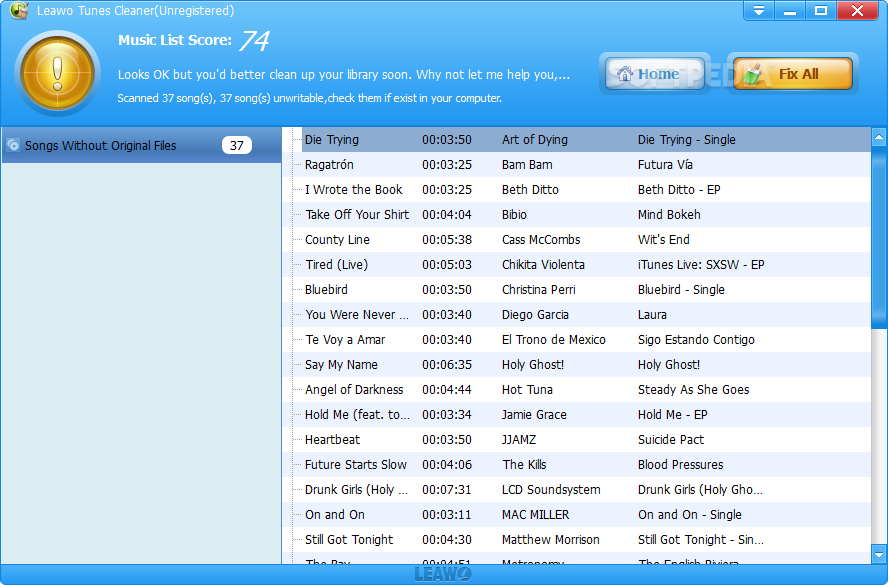Select the song Heartbeat
Image resolution: width=888 pixels, height=585 pixels.
pos(332,439)
